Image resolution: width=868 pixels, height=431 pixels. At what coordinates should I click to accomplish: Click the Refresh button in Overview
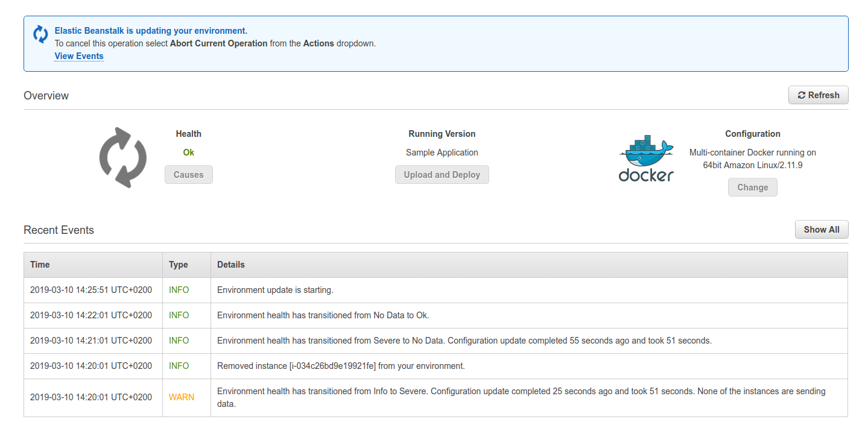coord(818,95)
